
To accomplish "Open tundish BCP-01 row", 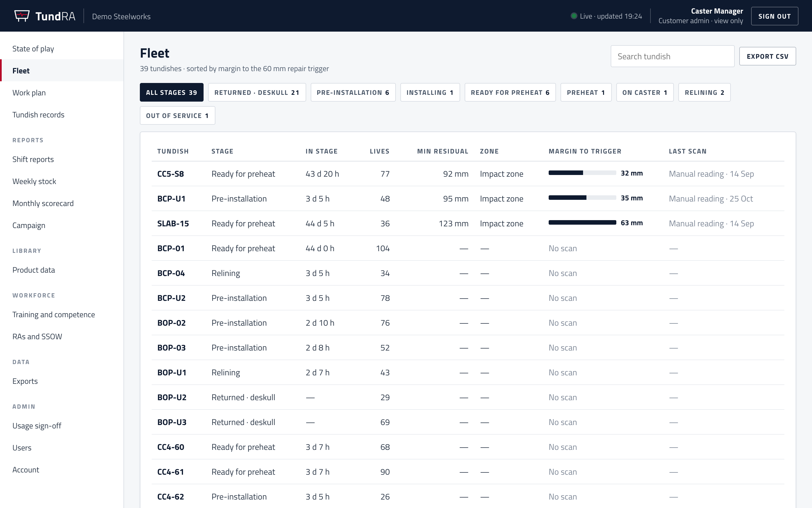I will pos(468,248).
